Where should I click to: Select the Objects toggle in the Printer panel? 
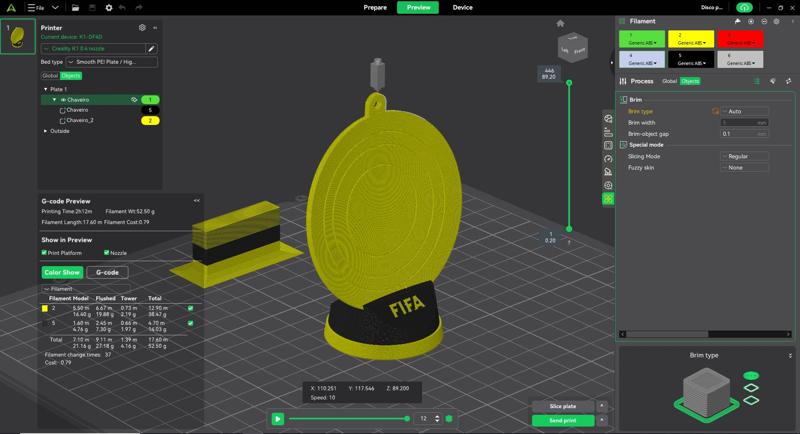point(71,75)
